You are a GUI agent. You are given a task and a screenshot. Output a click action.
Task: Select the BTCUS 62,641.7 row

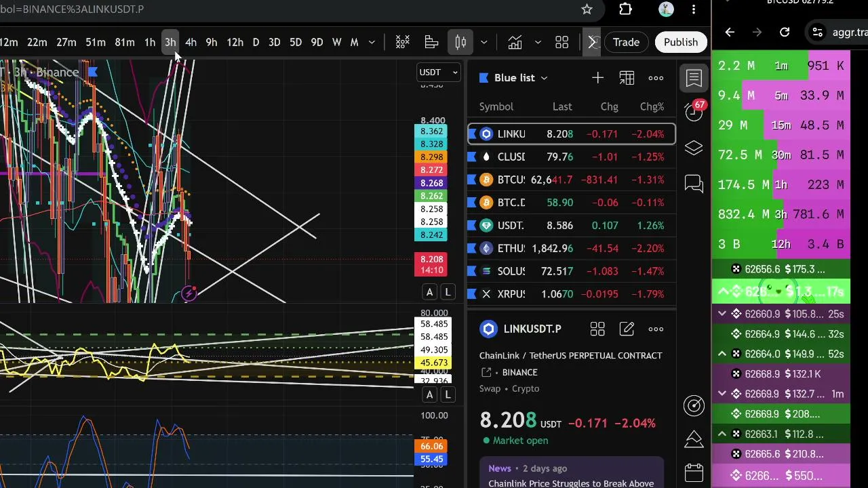[572, 180]
